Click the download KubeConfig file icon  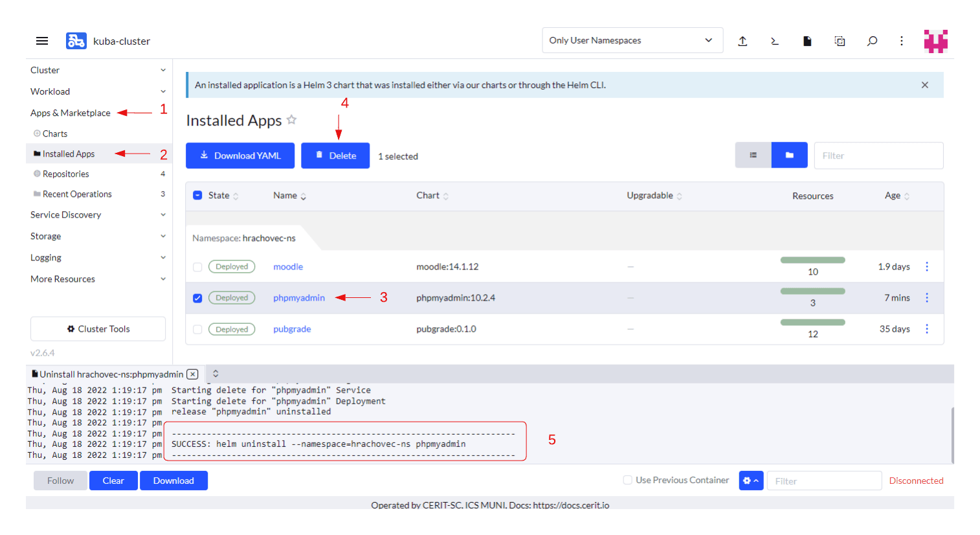pyautogui.click(x=807, y=41)
